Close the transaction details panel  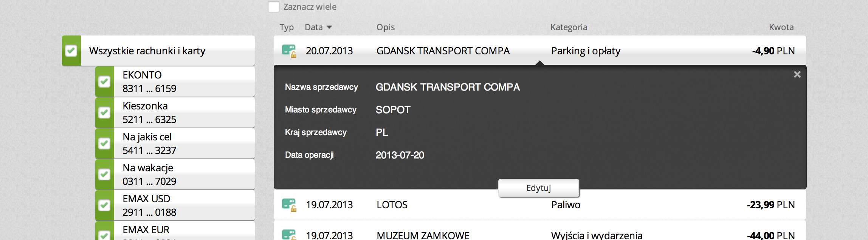pyautogui.click(x=797, y=75)
